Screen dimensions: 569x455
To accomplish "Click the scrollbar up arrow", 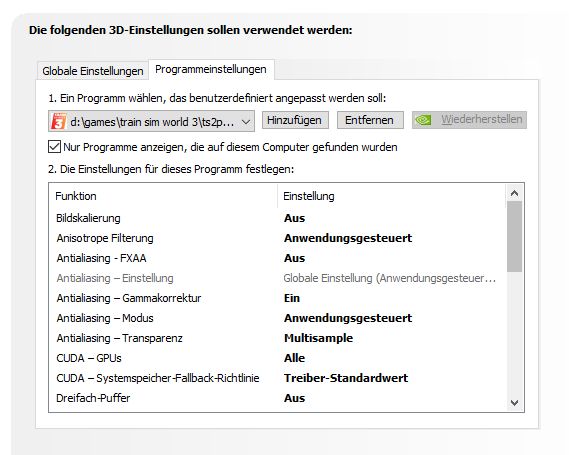I will point(514,193).
